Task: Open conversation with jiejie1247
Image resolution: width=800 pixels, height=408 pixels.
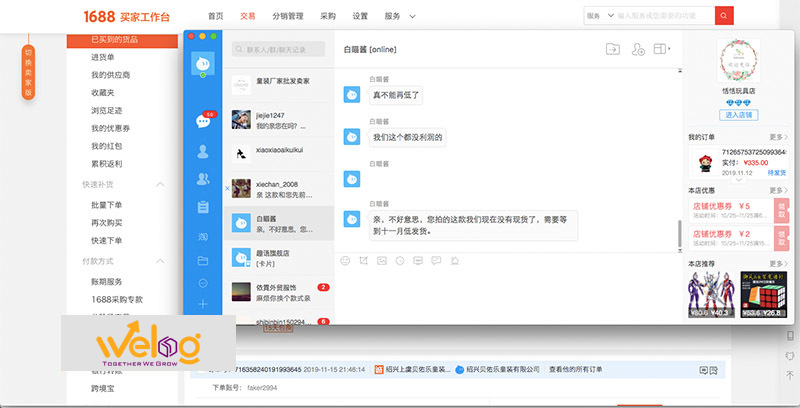Action: tap(279, 120)
